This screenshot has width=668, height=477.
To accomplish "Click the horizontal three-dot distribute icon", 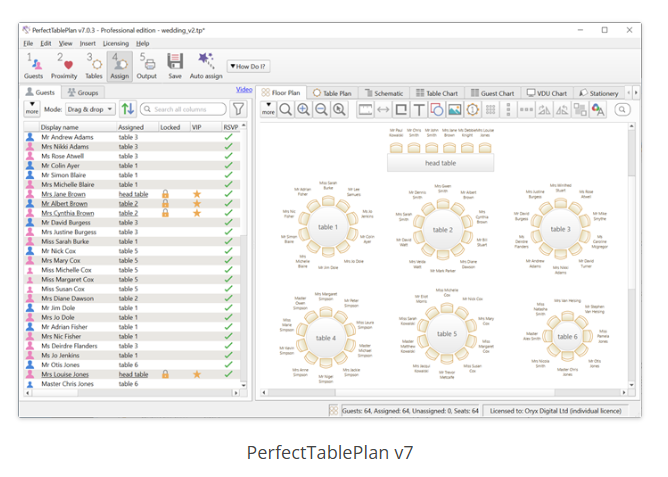I will pyautogui.click(x=526, y=110).
